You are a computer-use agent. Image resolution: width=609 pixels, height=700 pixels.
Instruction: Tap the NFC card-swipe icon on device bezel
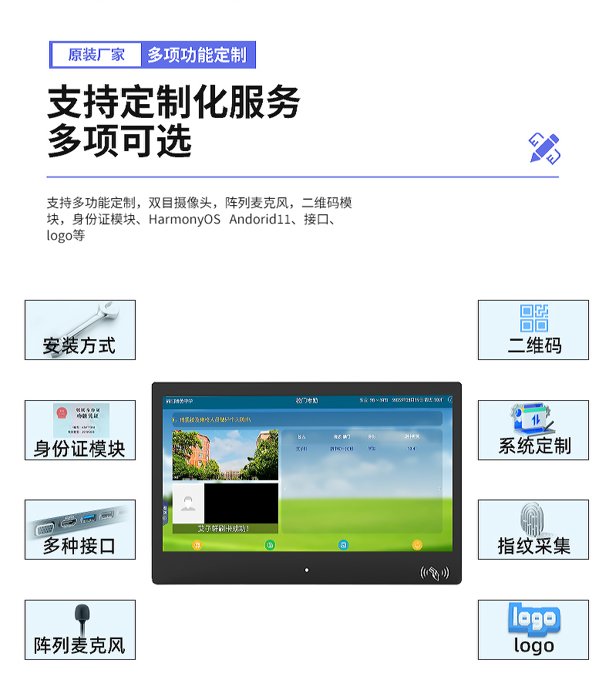tap(434, 573)
